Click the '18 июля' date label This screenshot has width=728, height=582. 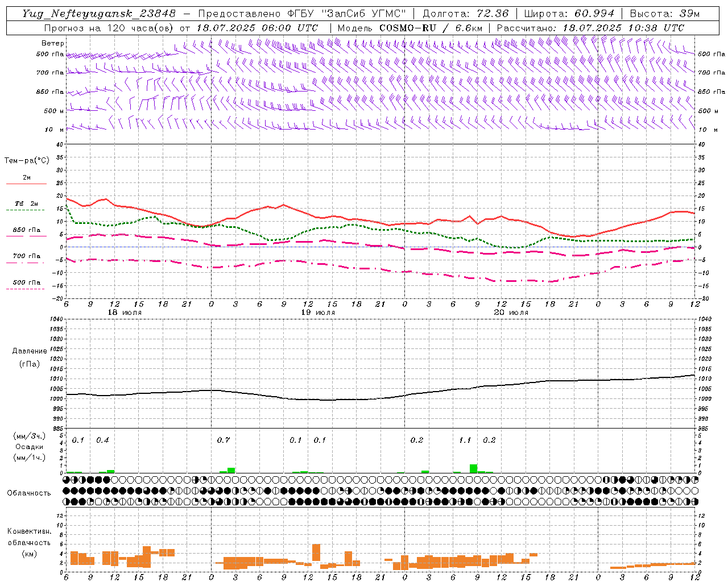pos(125,313)
